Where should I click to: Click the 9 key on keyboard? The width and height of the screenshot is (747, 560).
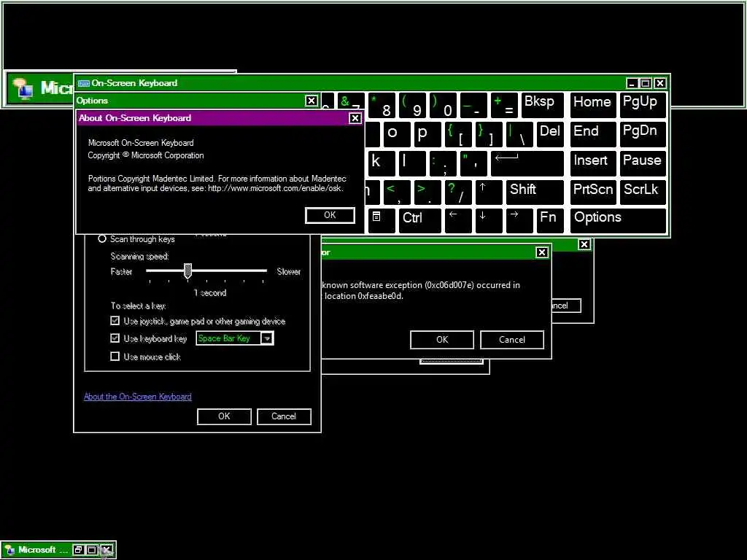click(x=413, y=105)
